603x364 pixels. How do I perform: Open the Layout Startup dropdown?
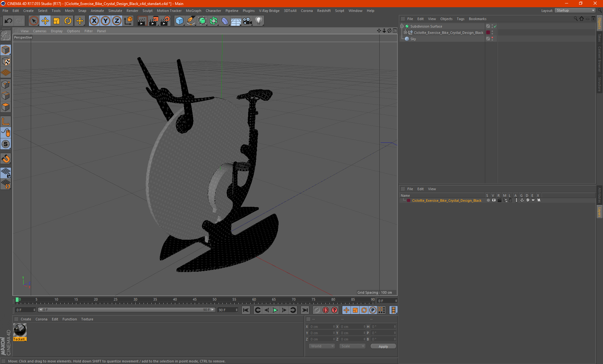(x=575, y=10)
